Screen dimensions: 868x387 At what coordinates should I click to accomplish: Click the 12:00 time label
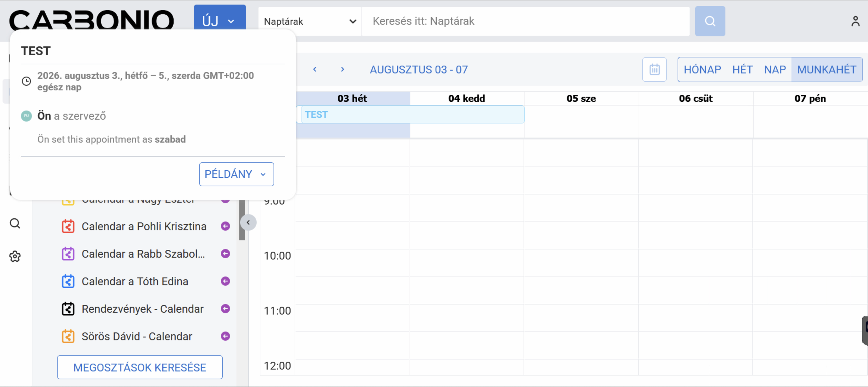pos(277,365)
